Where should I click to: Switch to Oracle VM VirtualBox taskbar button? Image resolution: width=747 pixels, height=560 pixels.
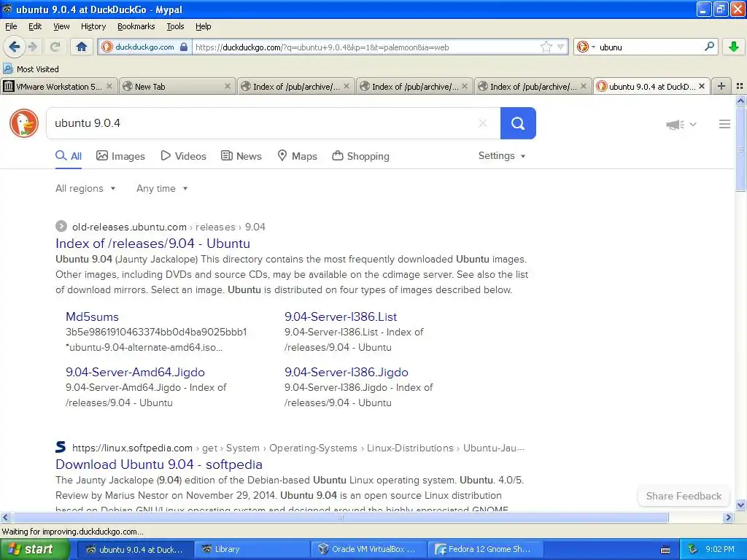point(368,549)
